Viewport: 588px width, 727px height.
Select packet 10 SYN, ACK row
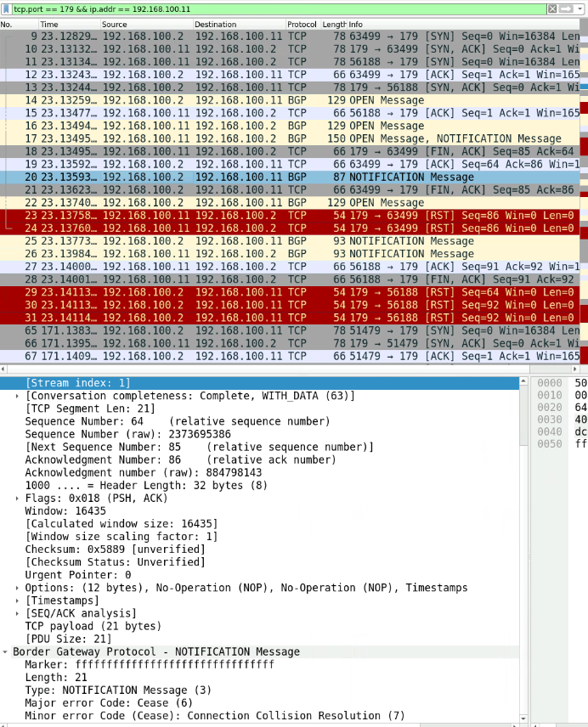coord(290,49)
